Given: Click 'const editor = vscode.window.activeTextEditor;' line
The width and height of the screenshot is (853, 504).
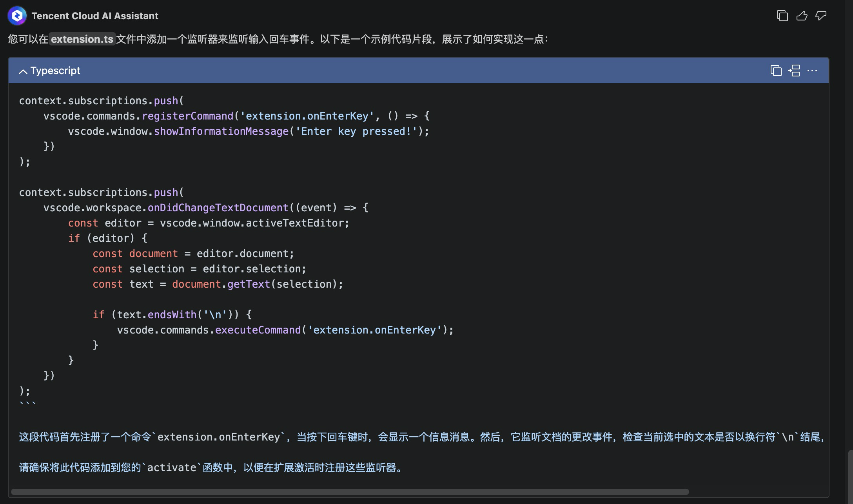Looking at the screenshot, I should [209, 223].
